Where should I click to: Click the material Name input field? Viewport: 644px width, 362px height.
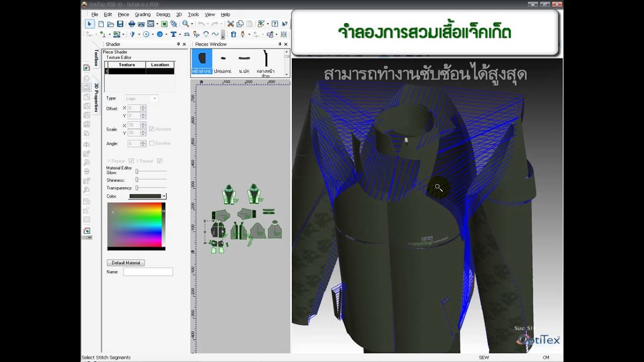(x=148, y=271)
